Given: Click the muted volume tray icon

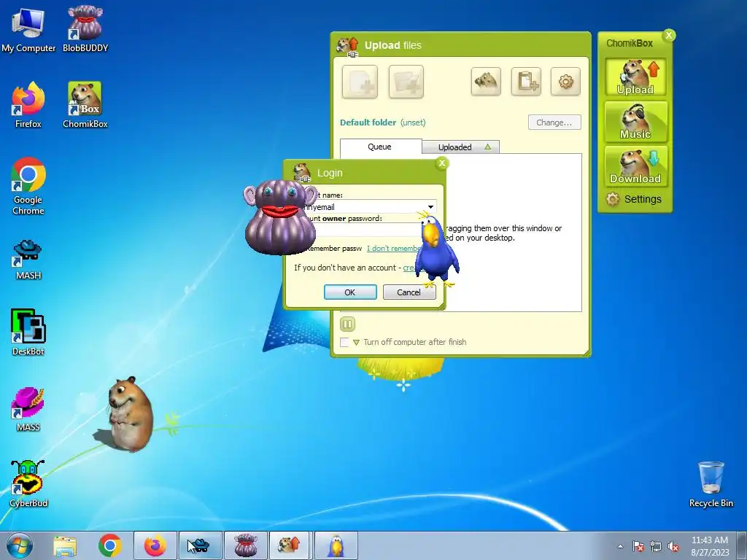Looking at the screenshot, I should (x=673, y=546).
